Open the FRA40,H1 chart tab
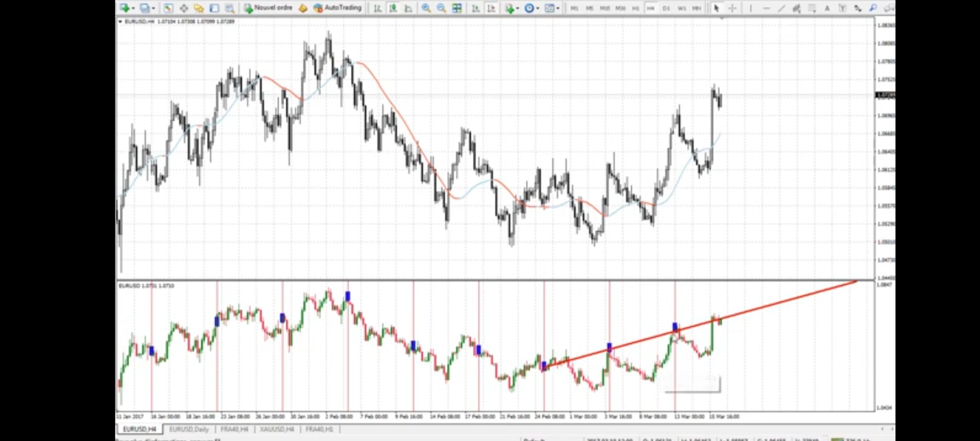The image size is (980, 441). pos(319,429)
